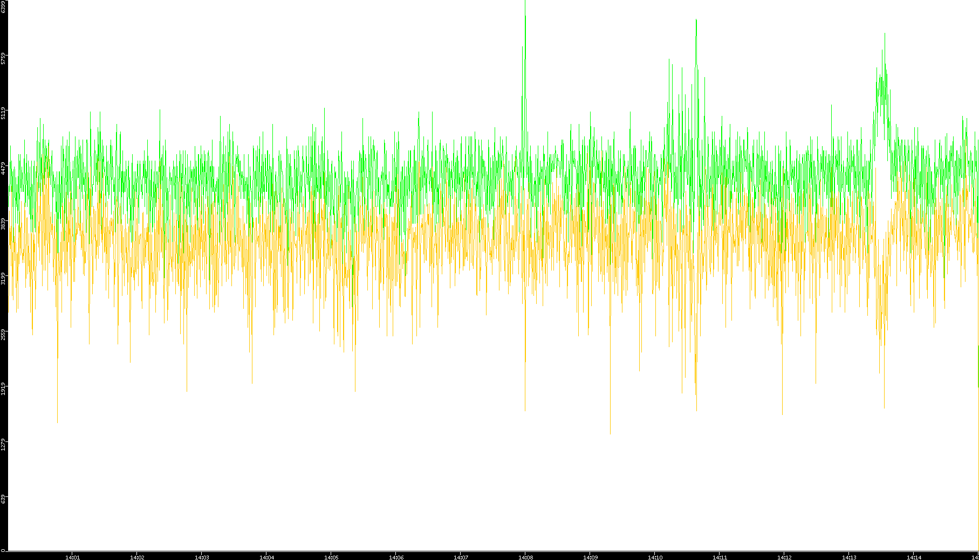The width and height of the screenshot is (979, 560).
Task: Click the 14:11 time axis label
Action: pos(720,557)
